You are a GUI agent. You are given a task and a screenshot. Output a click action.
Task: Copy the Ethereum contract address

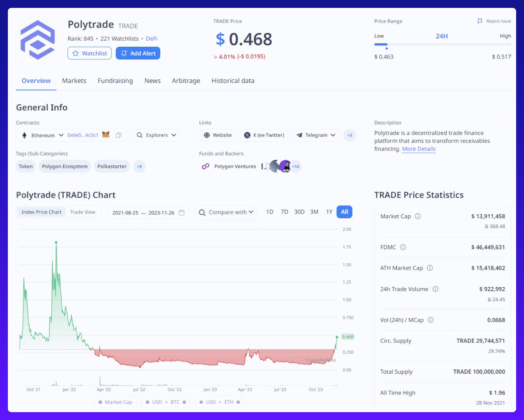[118, 135]
